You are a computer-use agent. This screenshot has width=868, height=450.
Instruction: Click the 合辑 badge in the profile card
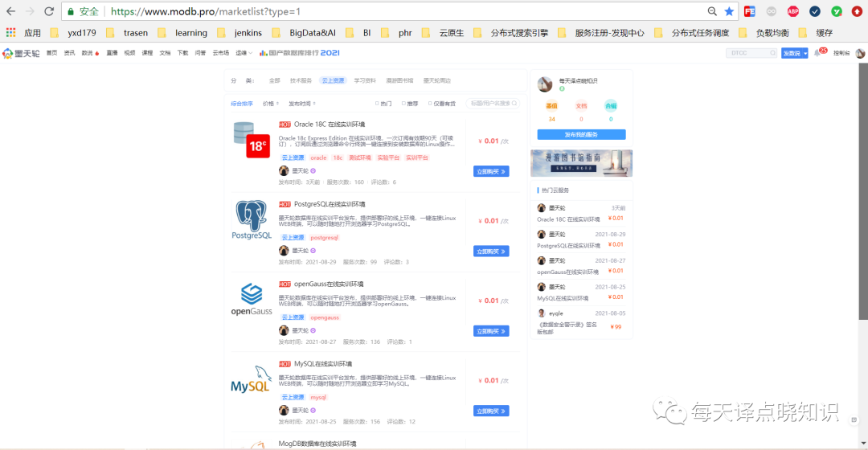pyautogui.click(x=611, y=106)
